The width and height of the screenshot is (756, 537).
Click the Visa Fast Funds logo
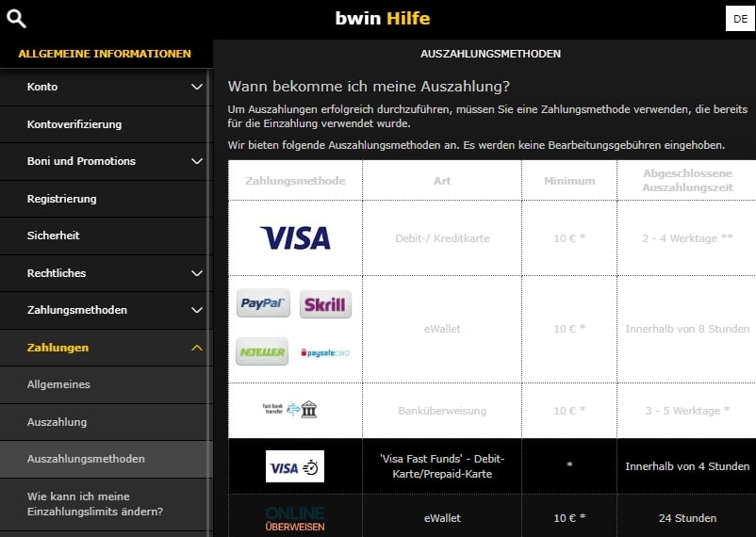tap(295, 466)
